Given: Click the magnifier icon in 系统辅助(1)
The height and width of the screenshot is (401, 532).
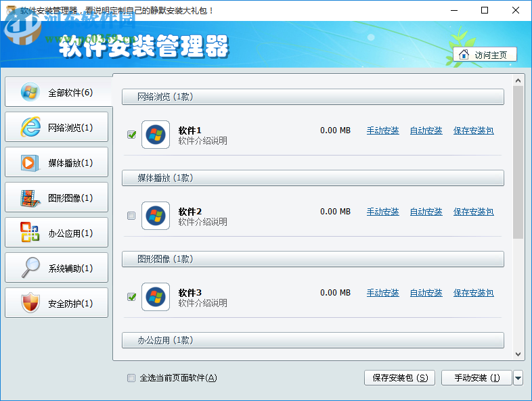Looking at the screenshot, I should pyautogui.click(x=30, y=268).
